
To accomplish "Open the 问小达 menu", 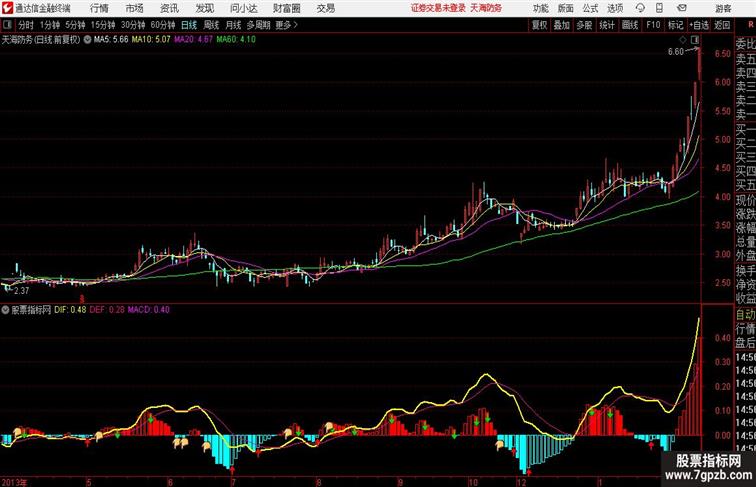I will tap(243, 8).
